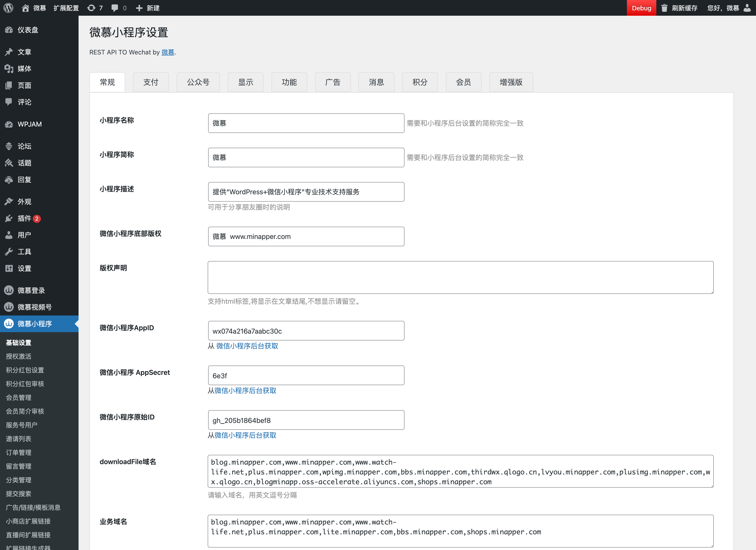
Task: Click the 微慕登录 logo icon
Action: click(x=9, y=290)
